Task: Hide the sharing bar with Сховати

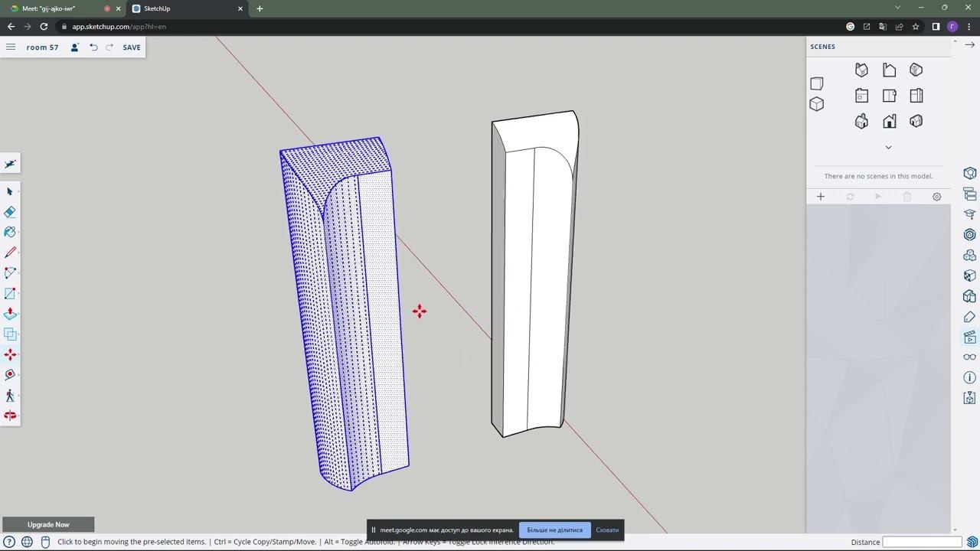Action: click(607, 530)
